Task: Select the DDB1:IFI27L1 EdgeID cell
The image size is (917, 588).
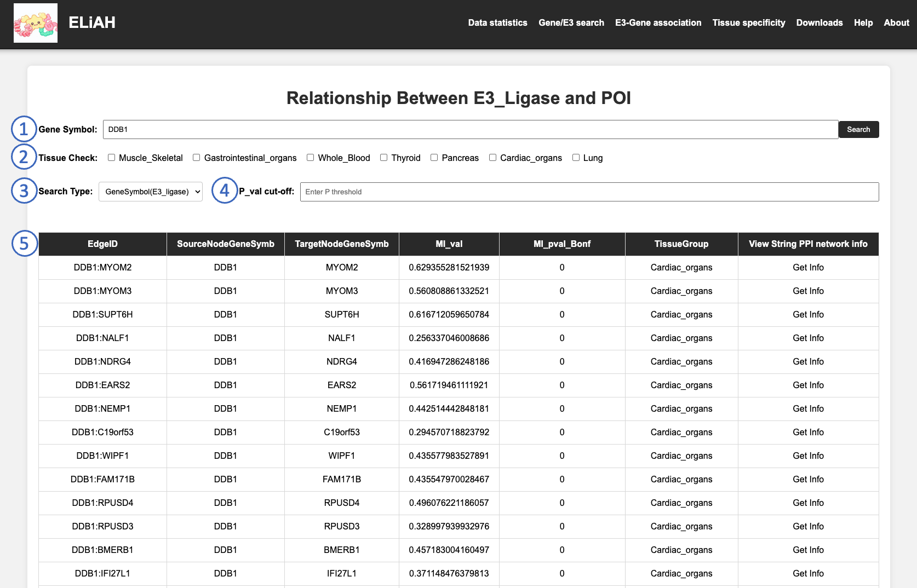Action: pos(102,574)
